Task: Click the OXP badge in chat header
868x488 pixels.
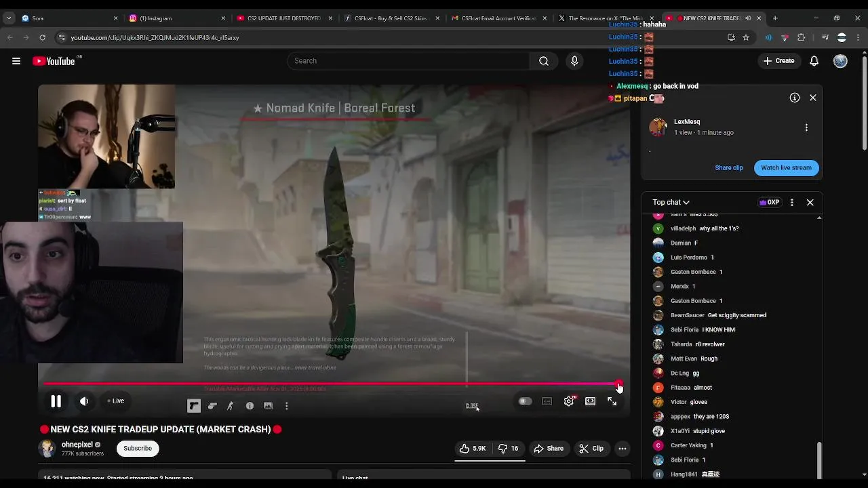Action: point(769,202)
